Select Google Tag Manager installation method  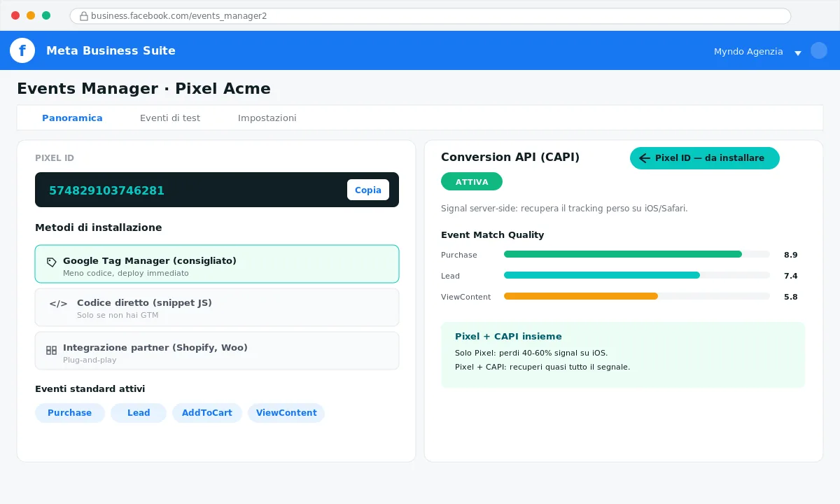(x=217, y=264)
